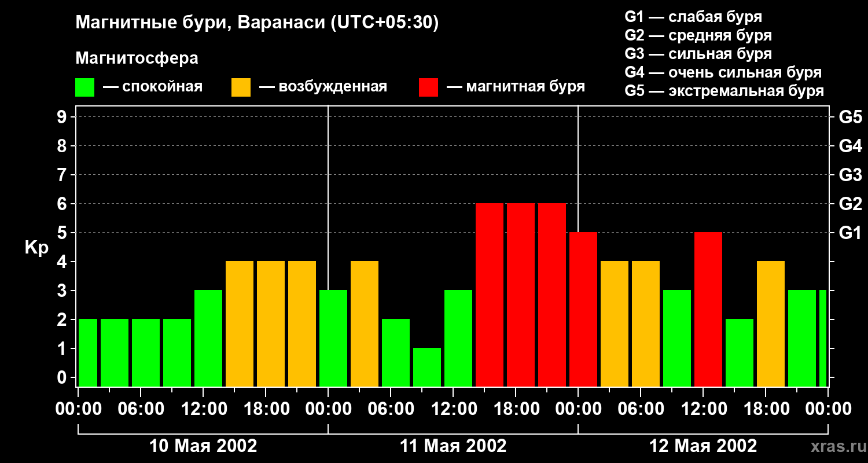
Task: Click the 'G3 — сильная буря' description
Action: [x=698, y=54]
